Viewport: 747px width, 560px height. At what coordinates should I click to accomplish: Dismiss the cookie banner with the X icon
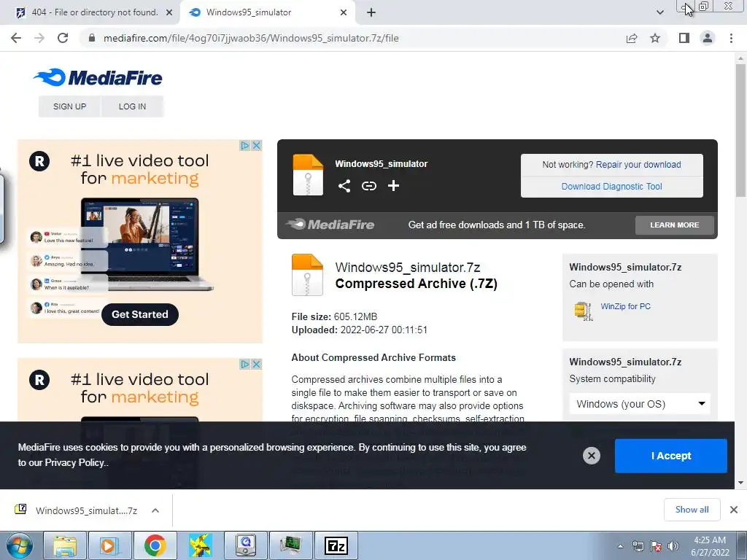click(591, 456)
